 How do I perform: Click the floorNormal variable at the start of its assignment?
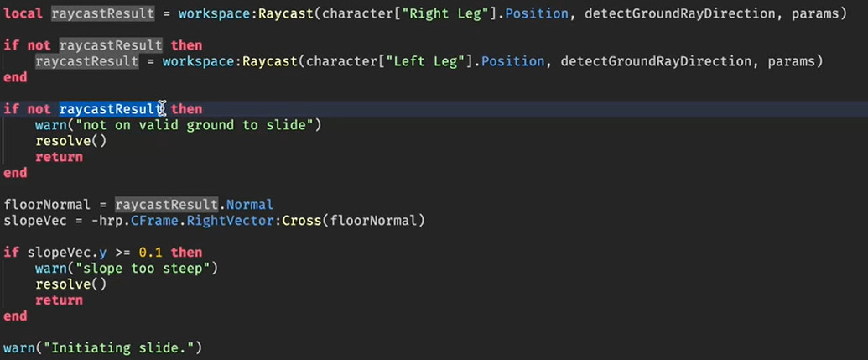tap(46, 205)
